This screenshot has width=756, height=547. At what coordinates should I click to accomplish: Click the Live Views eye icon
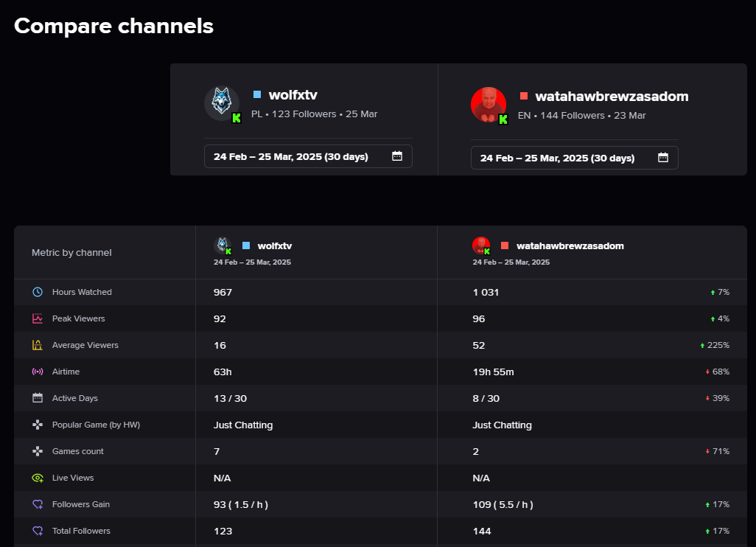click(38, 478)
